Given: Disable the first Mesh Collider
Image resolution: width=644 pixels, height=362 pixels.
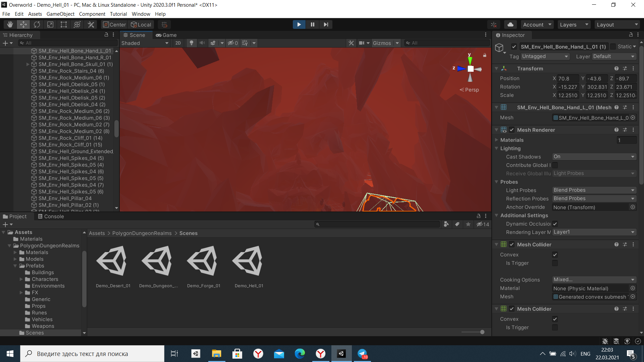Looking at the screenshot, I should pyautogui.click(x=512, y=244).
